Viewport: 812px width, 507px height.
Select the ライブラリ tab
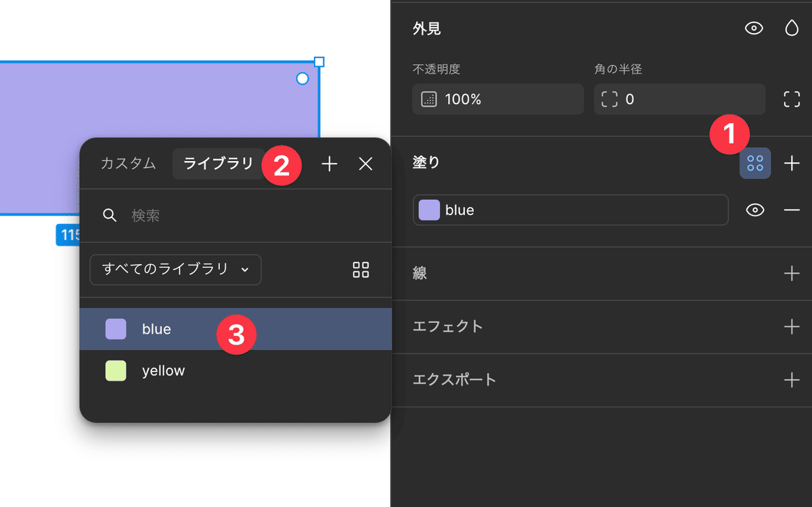[x=218, y=164]
